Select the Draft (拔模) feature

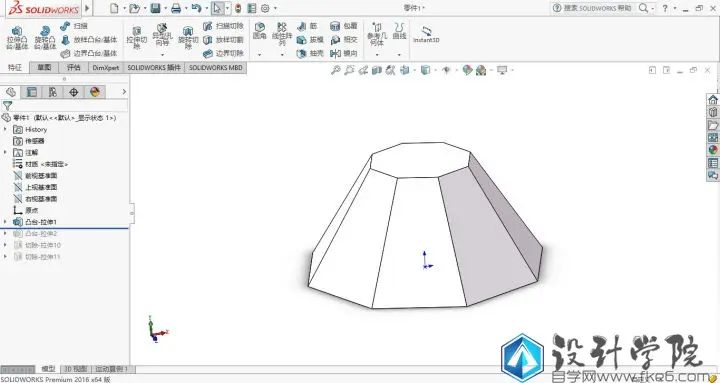[x=310, y=40]
